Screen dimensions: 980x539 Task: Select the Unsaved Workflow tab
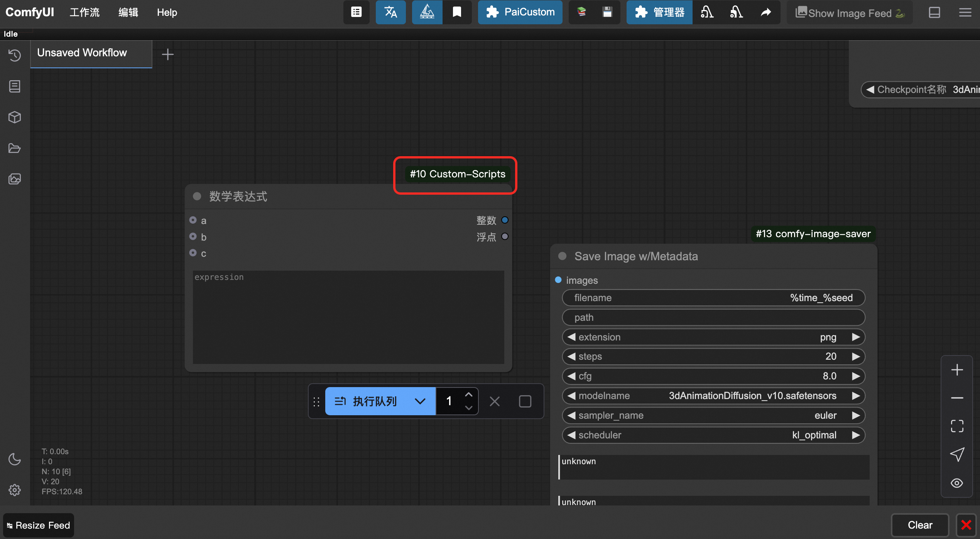pyautogui.click(x=82, y=53)
